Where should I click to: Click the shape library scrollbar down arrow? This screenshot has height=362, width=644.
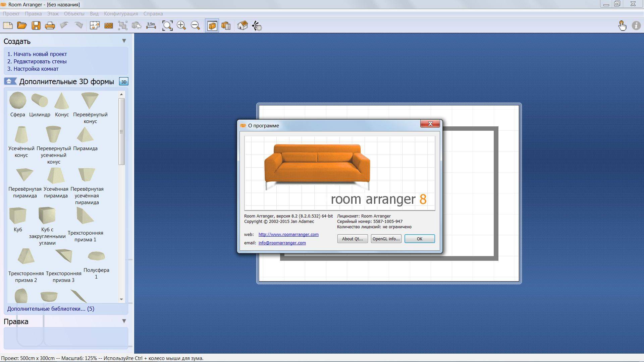click(121, 299)
